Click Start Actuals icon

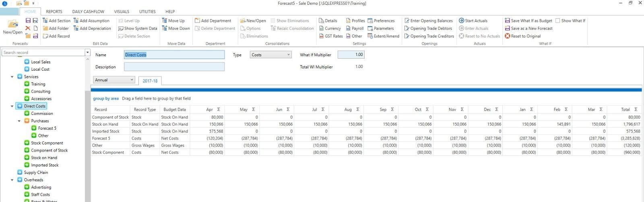(x=461, y=20)
